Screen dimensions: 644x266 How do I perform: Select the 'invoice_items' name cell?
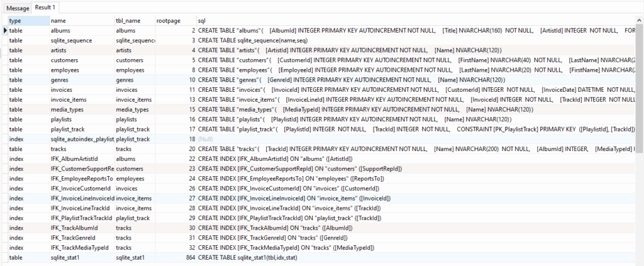(82, 99)
